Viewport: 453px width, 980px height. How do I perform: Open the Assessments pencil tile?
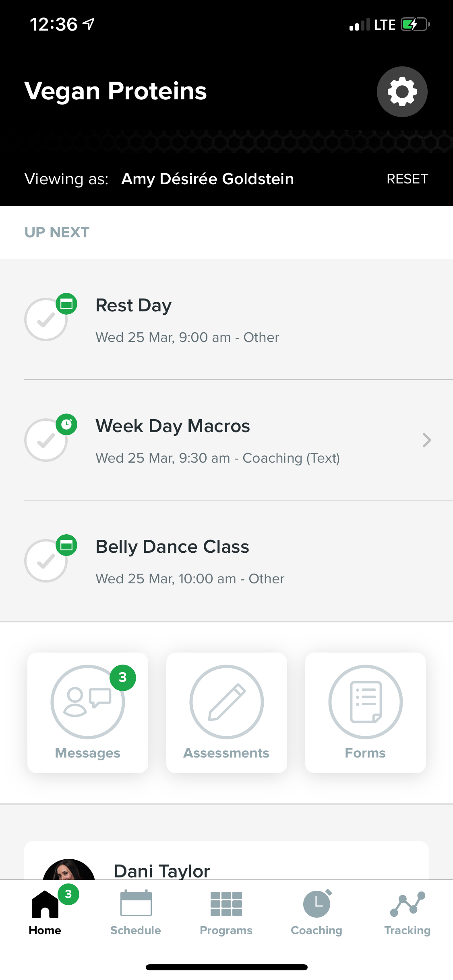[x=226, y=712]
